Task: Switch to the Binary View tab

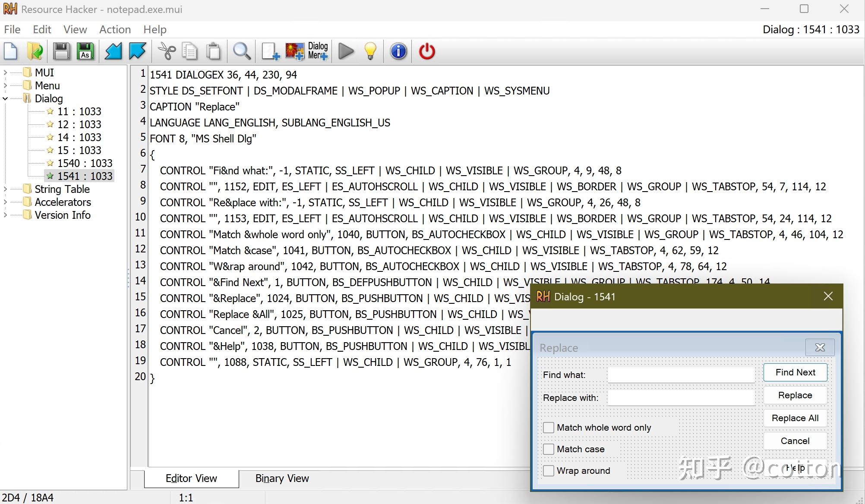Action: click(x=282, y=478)
